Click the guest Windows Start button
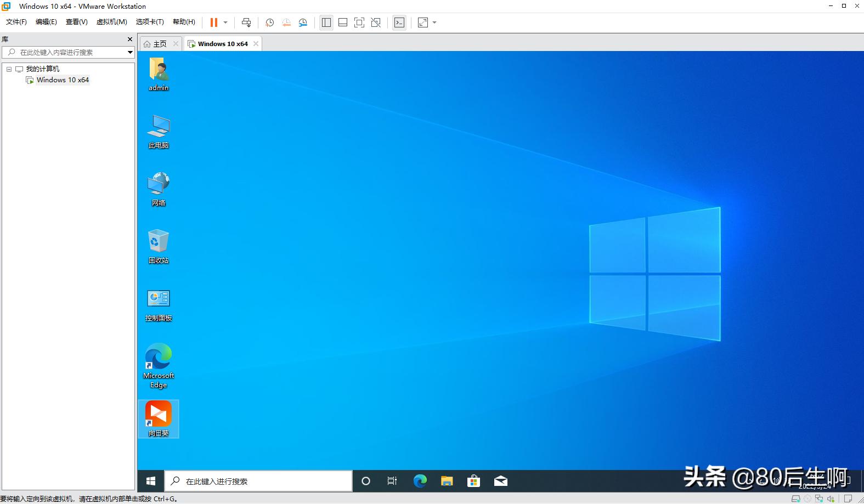Screen dimensions: 864x504 click(x=151, y=481)
